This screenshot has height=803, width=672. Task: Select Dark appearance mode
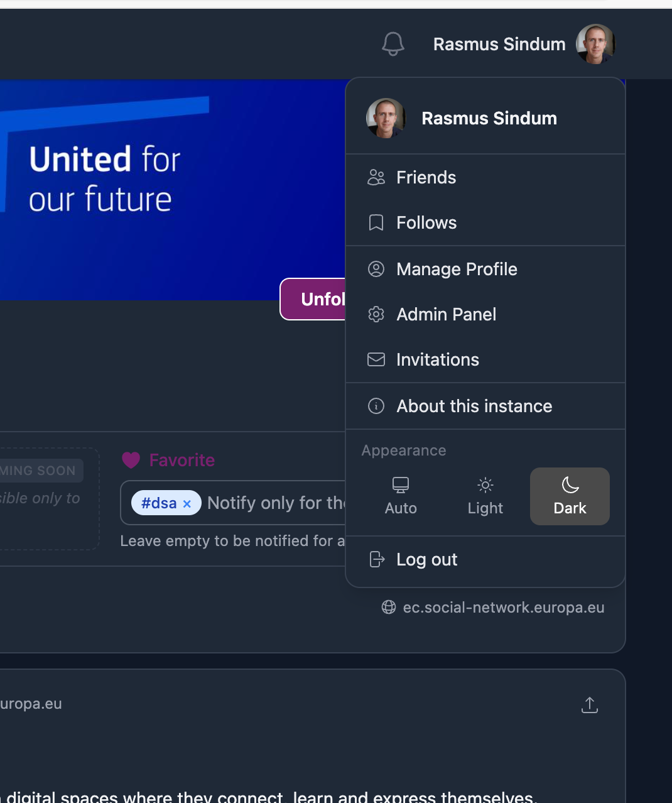570,496
